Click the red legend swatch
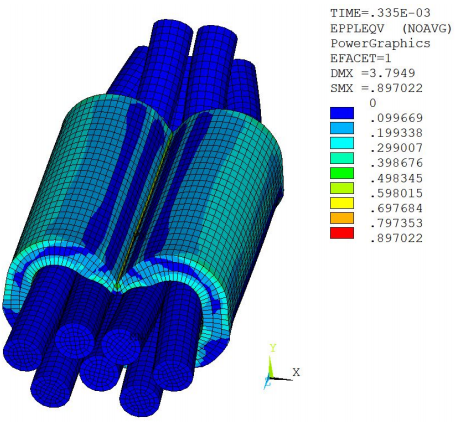 pos(342,233)
